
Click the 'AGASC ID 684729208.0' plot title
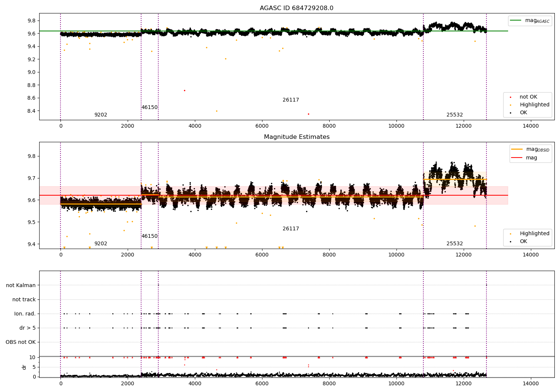[296, 8]
